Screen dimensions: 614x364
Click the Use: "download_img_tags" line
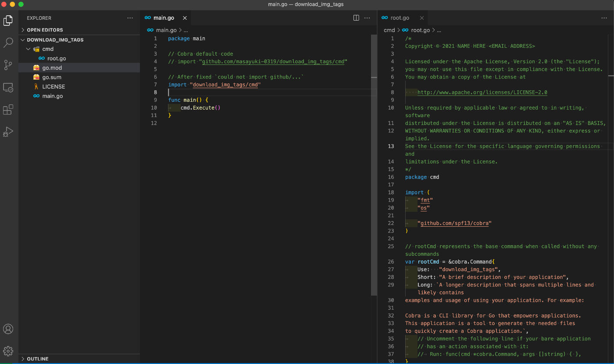pos(459,269)
